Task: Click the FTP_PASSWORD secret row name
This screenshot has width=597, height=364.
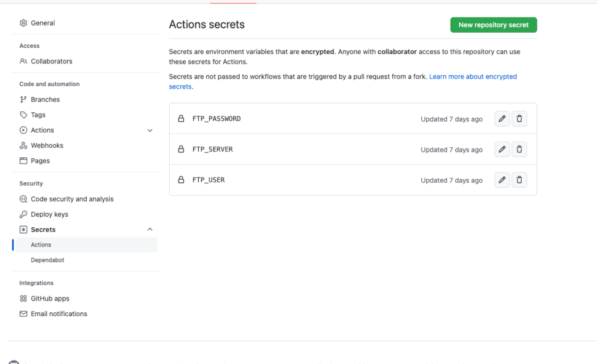Action: pyautogui.click(x=216, y=119)
